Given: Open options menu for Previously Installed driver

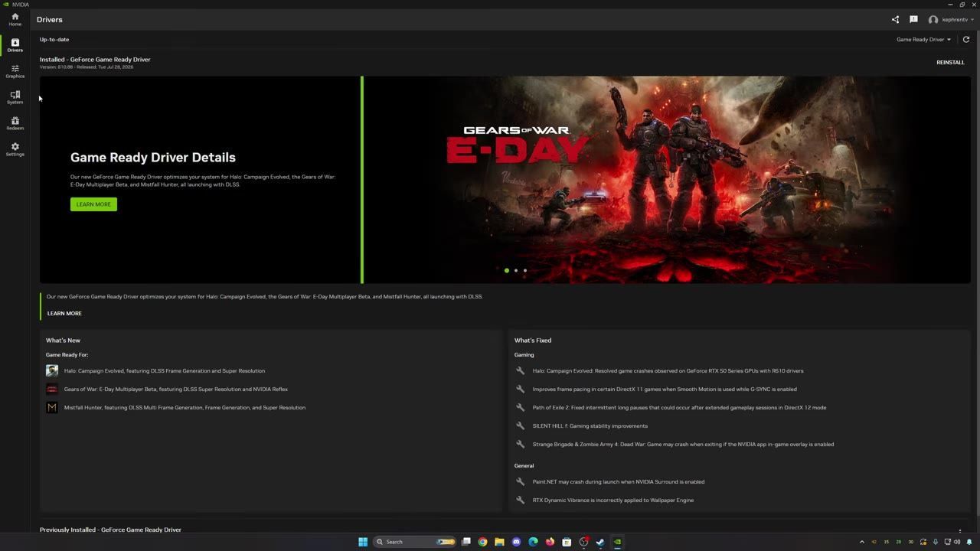Looking at the screenshot, I should tap(960, 530).
